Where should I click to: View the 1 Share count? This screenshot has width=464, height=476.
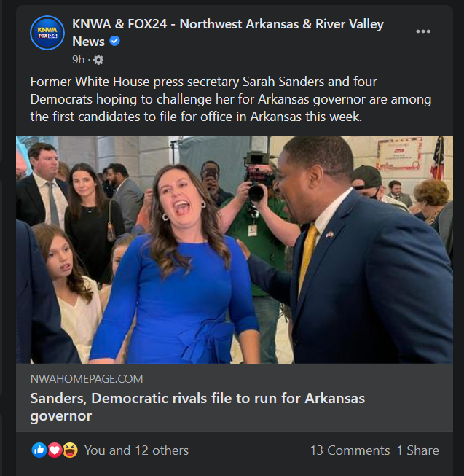tap(417, 450)
